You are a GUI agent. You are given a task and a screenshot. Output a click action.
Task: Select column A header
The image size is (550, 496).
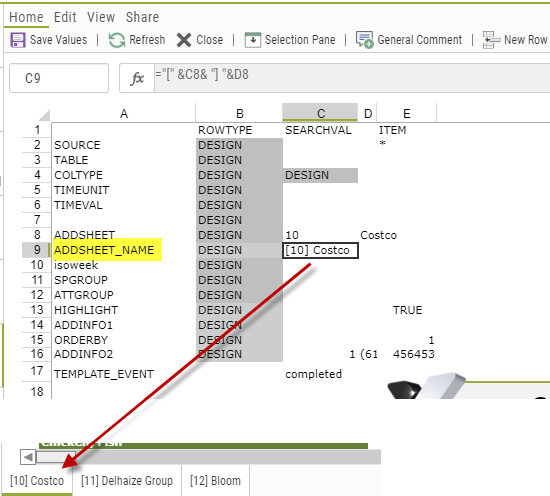(123, 114)
